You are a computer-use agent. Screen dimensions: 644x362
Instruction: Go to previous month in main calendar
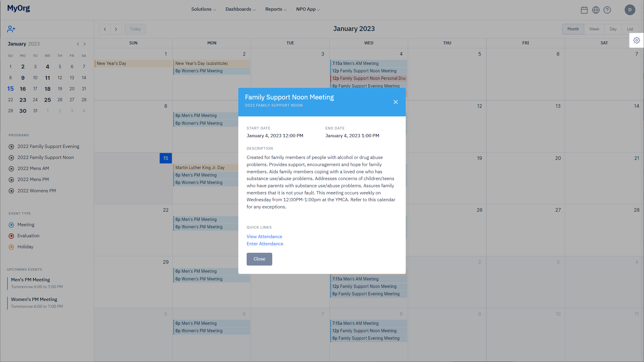105,29
